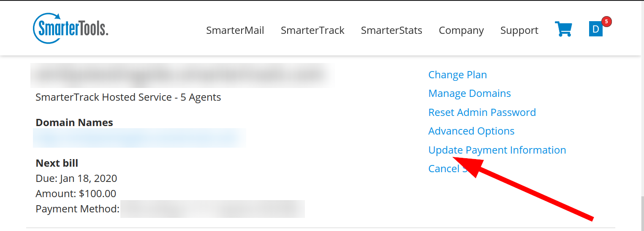Click the red notification badge showing 5

[607, 21]
